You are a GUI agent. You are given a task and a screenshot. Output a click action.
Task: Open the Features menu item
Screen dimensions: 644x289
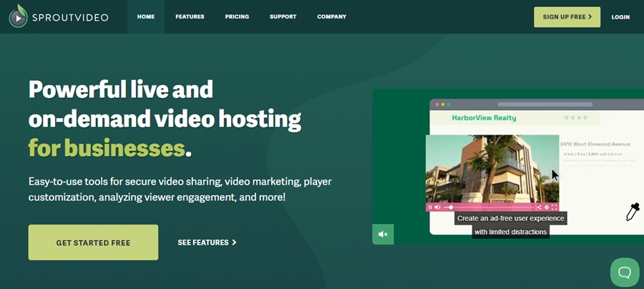click(190, 17)
